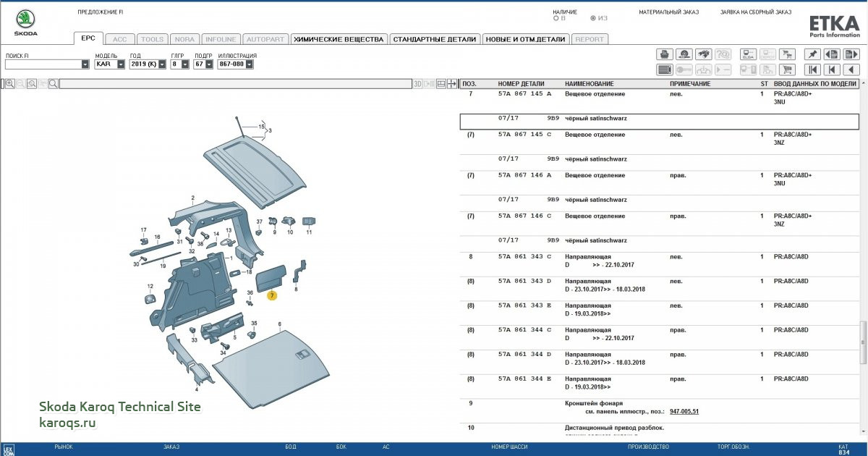Click the highlighted callout 7 in illustration
Viewport: 868px width, 456px height.
272,295
